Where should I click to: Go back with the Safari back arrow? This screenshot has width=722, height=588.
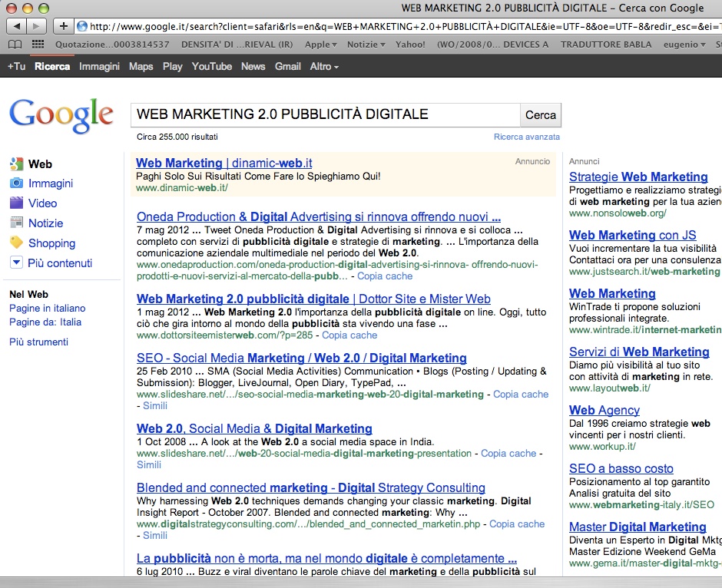[x=16, y=26]
